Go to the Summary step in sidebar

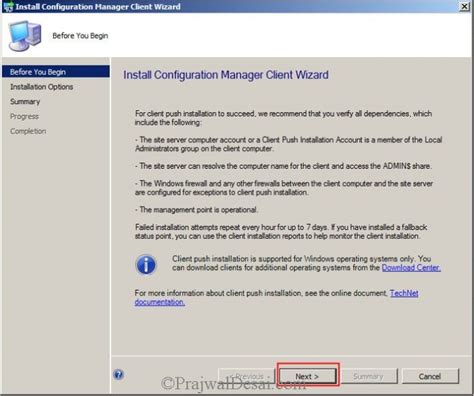coord(25,102)
